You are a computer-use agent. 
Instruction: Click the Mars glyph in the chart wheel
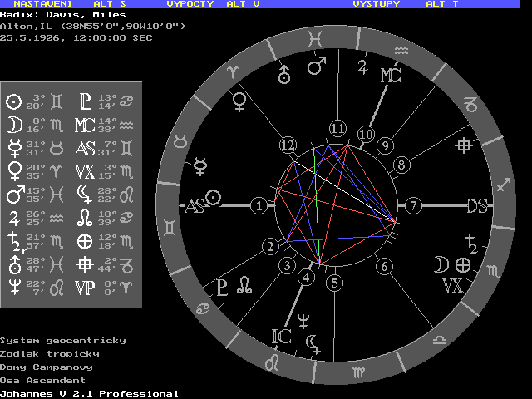click(318, 65)
